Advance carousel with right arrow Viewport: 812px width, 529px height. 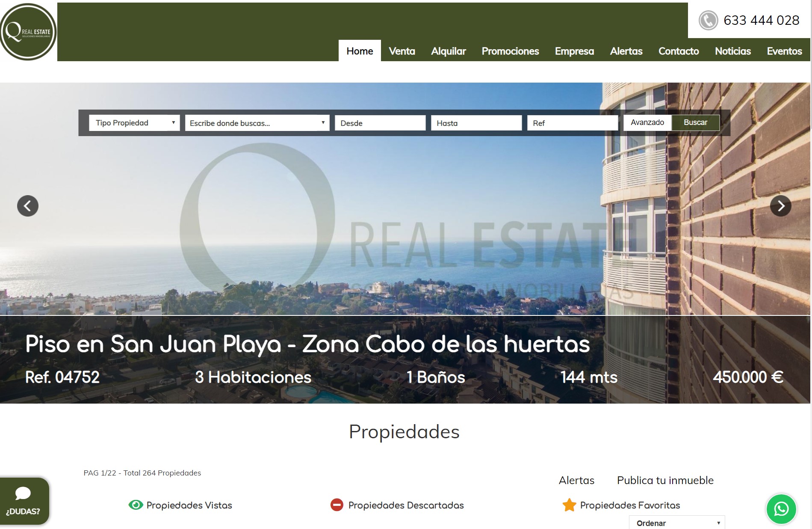point(780,206)
